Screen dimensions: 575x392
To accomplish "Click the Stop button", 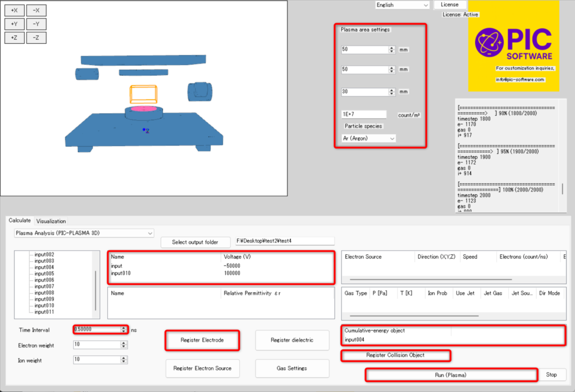I will coord(551,375).
